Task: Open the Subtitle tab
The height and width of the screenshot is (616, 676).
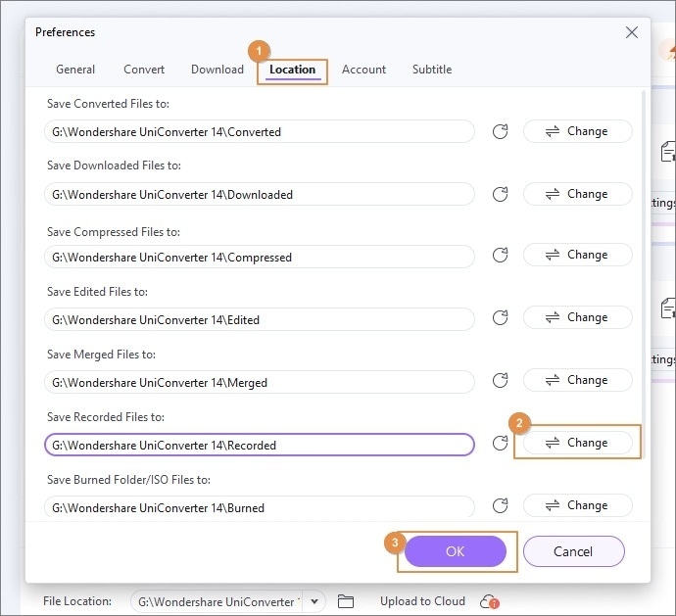Action: click(x=432, y=70)
